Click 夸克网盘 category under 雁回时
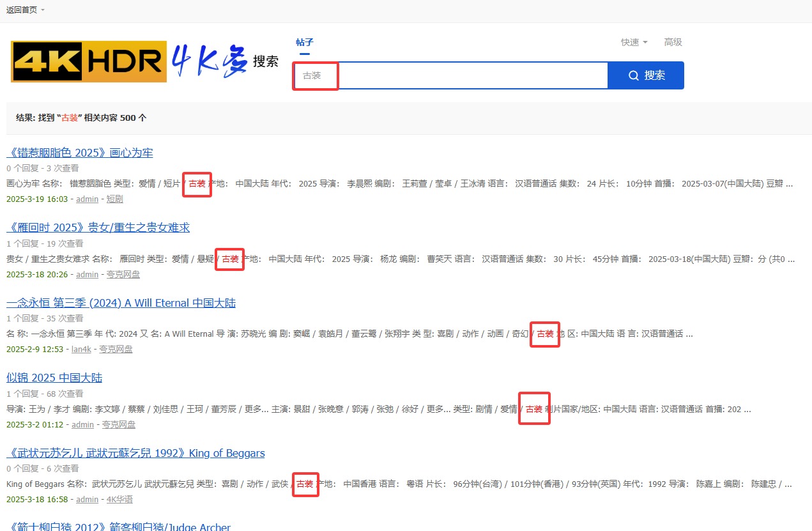812x531 pixels. (123, 275)
